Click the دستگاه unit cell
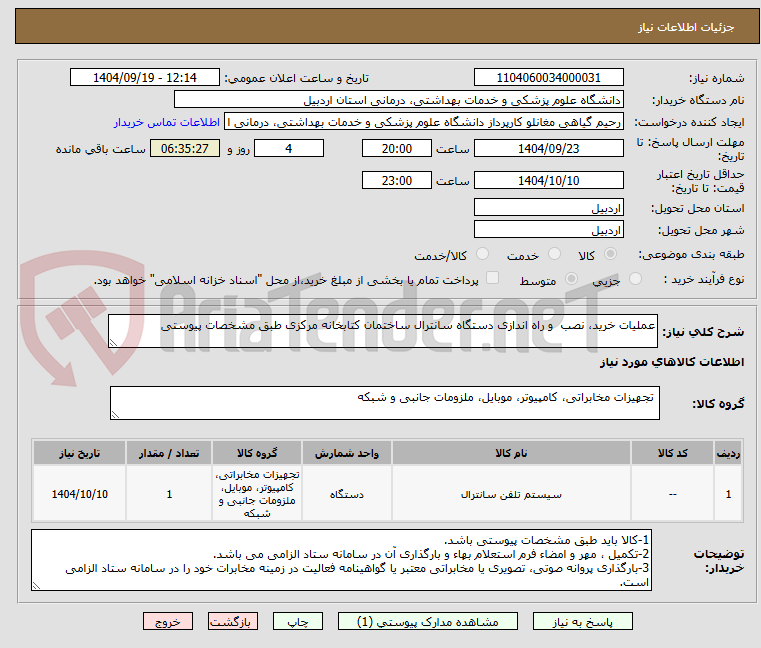 tap(347, 494)
